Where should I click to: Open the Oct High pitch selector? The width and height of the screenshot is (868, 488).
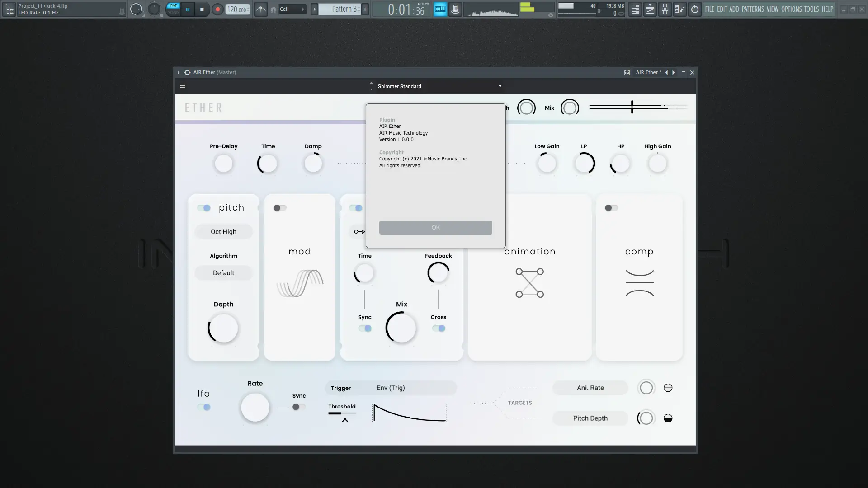coord(223,232)
